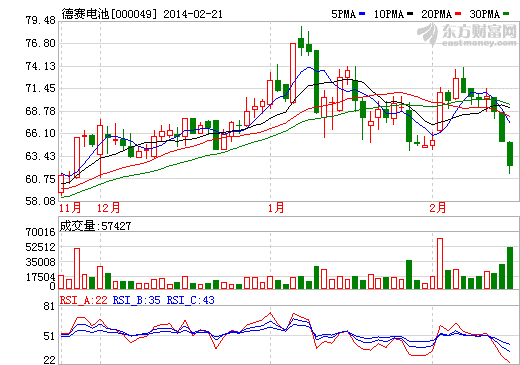Click price axis label 63.43
The width and height of the screenshot is (520, 365).
(x=40, y=156)
